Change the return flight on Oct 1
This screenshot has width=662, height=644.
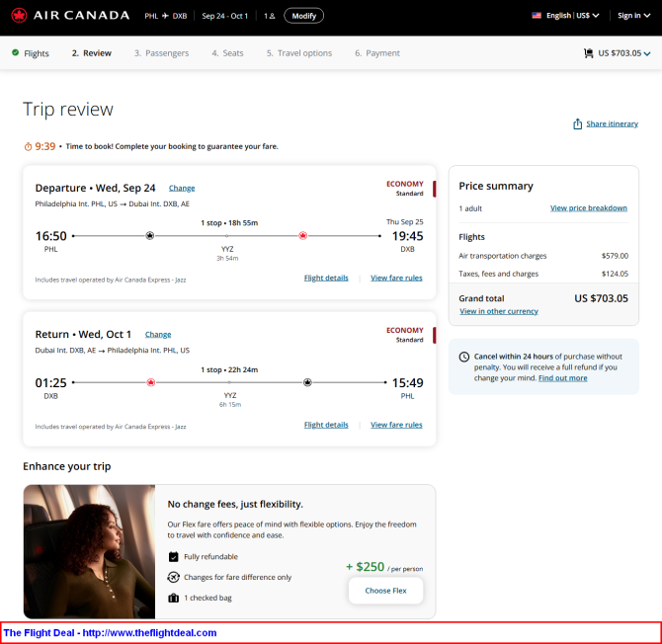(x=158, y=335)
